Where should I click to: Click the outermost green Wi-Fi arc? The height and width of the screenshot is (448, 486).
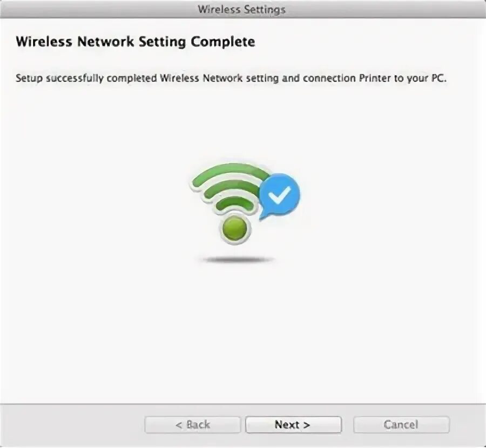coord(230,172)
